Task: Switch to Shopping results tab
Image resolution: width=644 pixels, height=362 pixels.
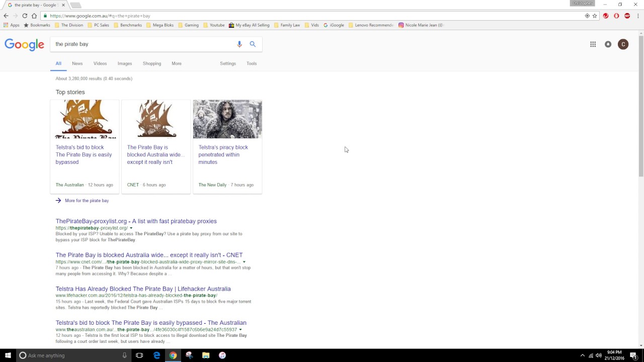Action: (x=152, y=64)
